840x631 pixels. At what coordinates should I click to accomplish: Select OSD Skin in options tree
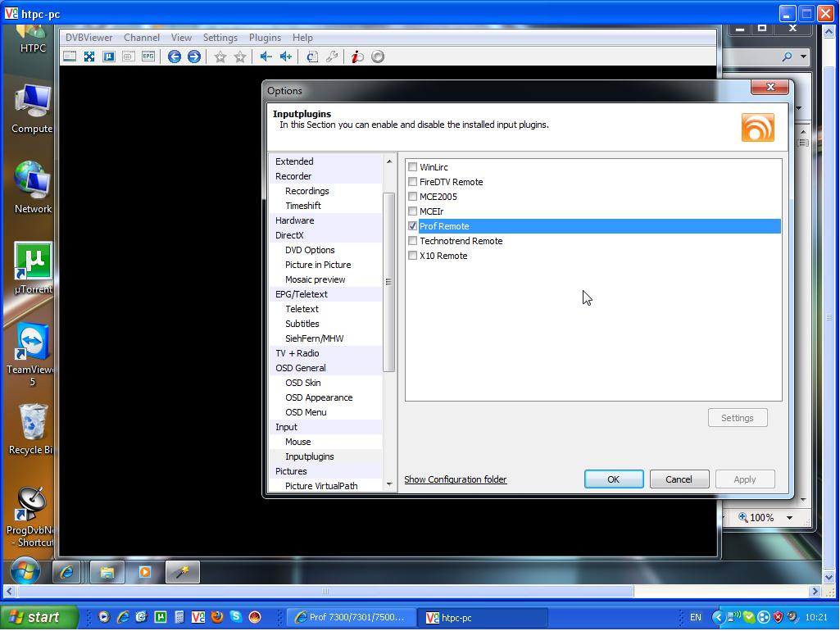click(303, 383)
